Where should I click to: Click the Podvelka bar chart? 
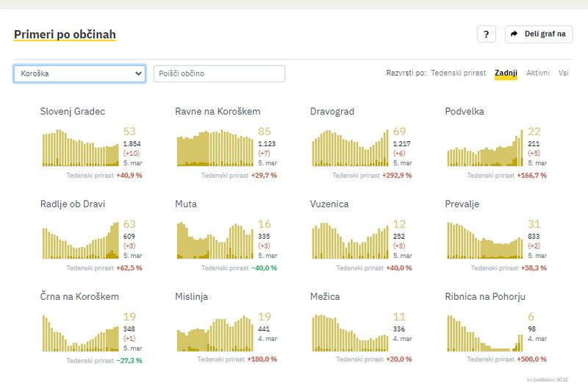pyautogui.click(x=485, y=148)
